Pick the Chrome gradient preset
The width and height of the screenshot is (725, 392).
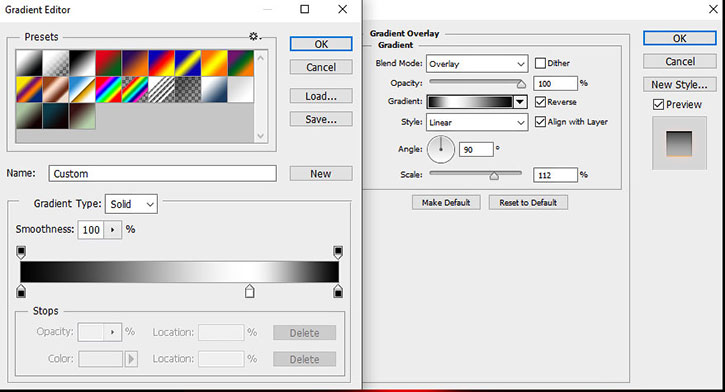tap(82, 89)
